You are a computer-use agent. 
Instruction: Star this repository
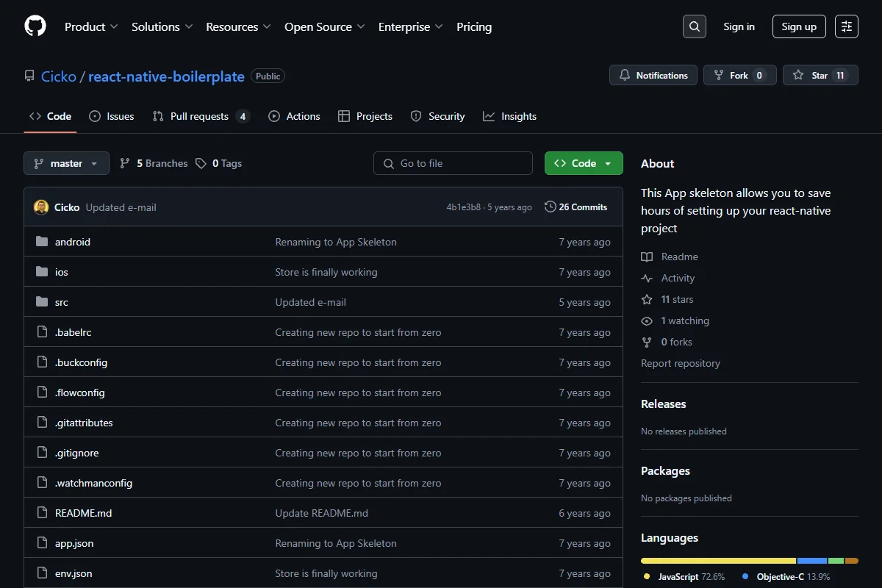click(820, 75)
